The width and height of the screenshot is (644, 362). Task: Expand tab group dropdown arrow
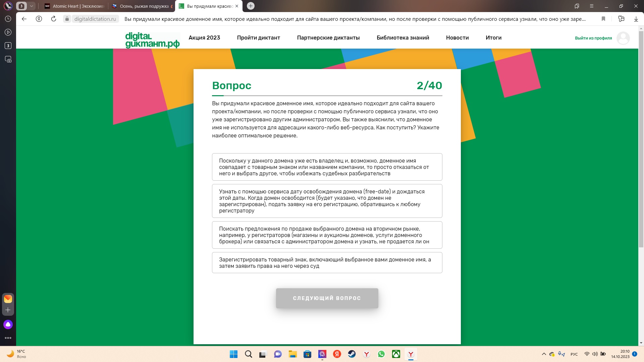[x=31, y=6]
